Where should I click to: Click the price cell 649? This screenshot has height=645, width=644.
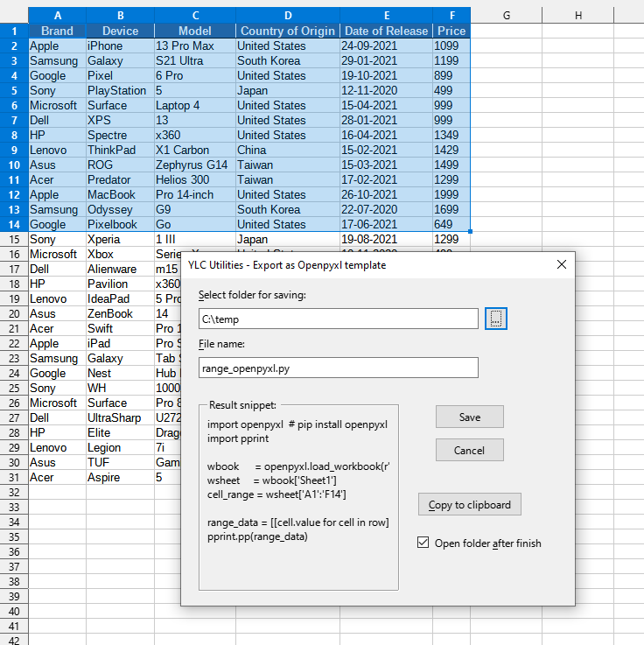(x=451, y=224)
